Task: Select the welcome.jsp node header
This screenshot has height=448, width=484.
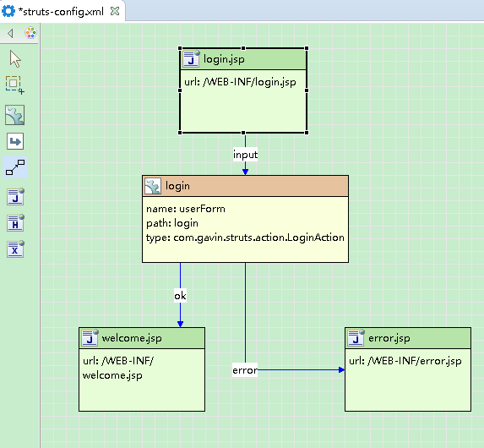Action: (x=142, y=338)
